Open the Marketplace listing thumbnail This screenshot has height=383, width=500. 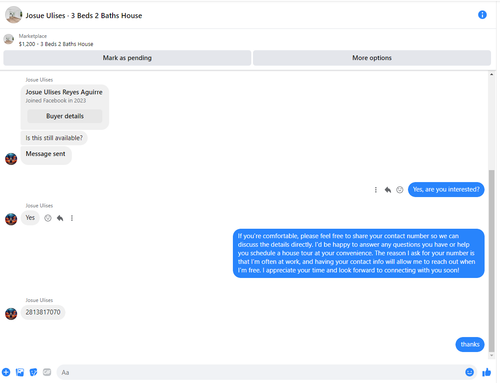(9, 39)
